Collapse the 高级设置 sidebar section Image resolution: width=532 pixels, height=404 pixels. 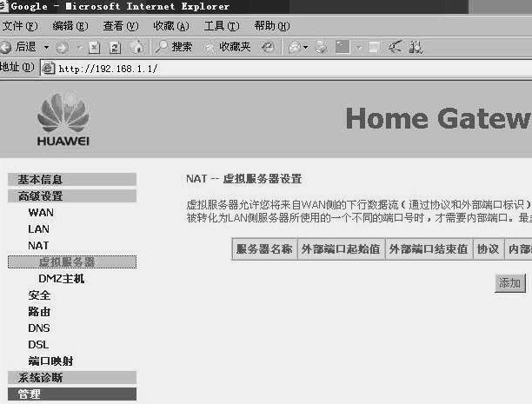[x=72, y=196]
